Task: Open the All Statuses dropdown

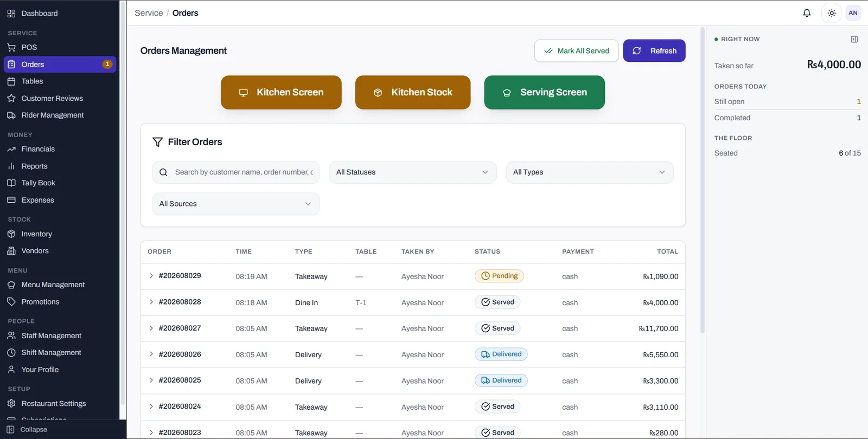Action: tap(412, 172)
